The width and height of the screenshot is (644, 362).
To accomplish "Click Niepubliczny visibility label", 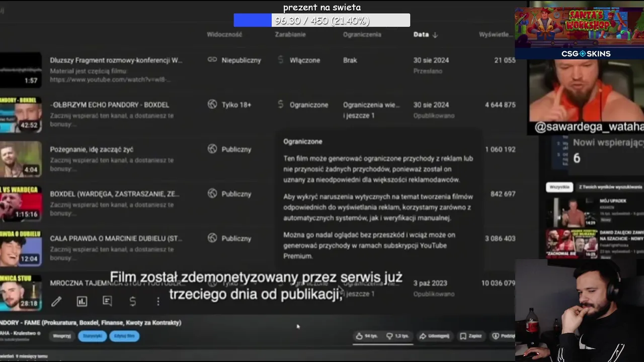I will (x=242, y=60).
